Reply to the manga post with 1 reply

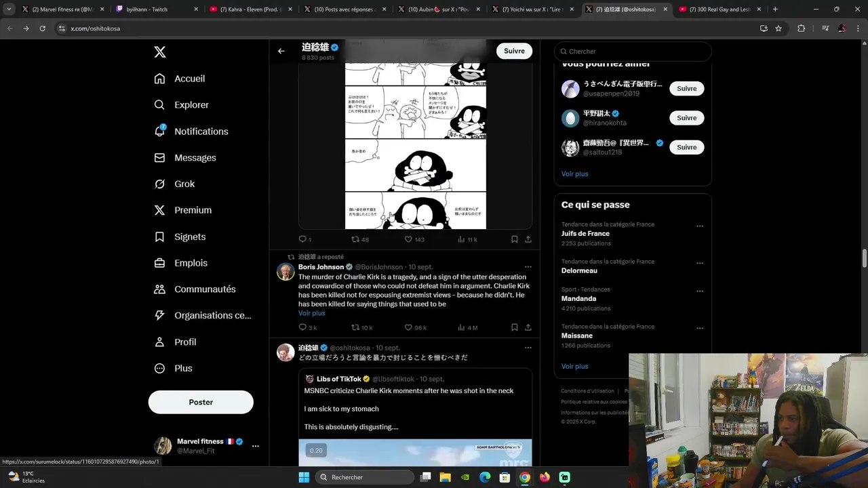pos(305,239)
